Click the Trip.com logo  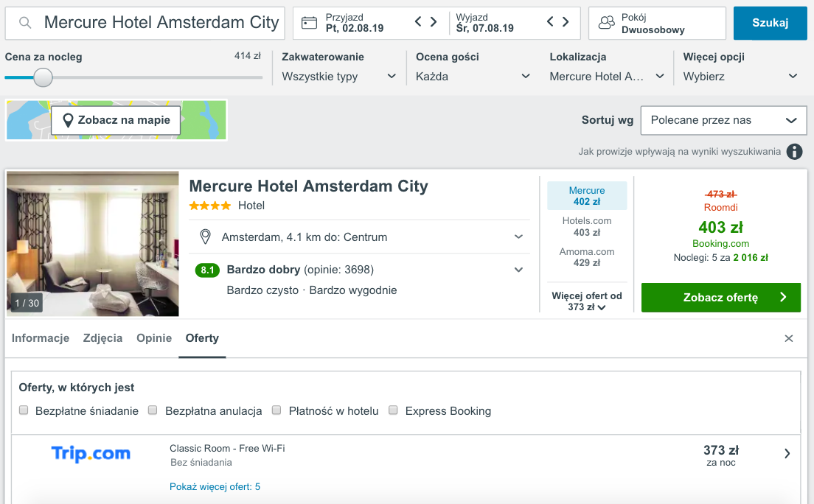91,454
